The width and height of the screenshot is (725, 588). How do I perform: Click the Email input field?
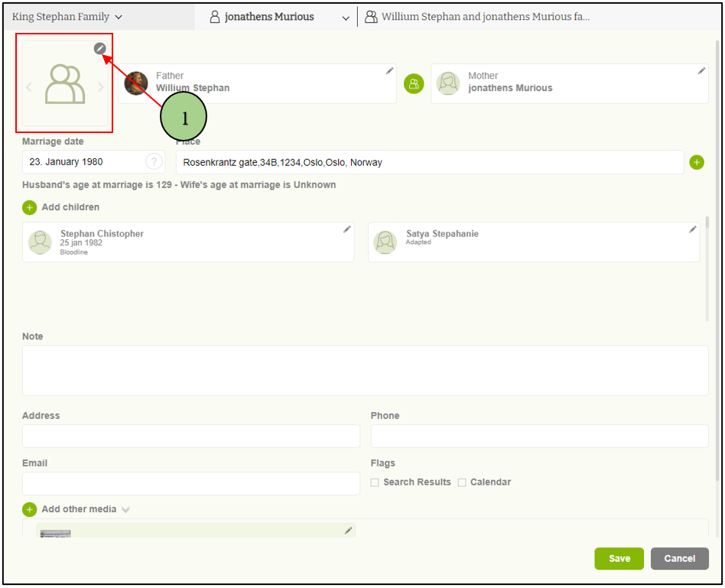click(190, 483)
